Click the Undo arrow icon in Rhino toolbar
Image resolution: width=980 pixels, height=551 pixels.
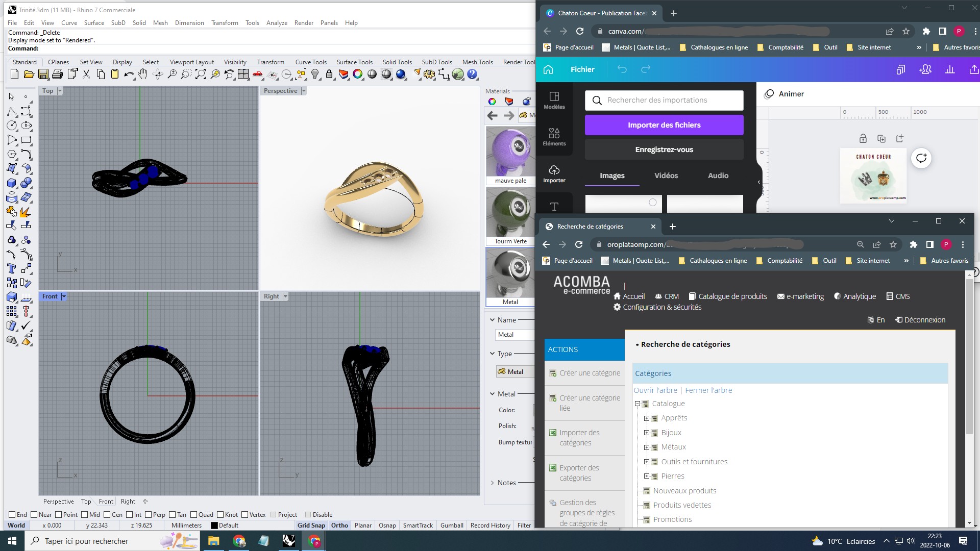click(129, 74)
